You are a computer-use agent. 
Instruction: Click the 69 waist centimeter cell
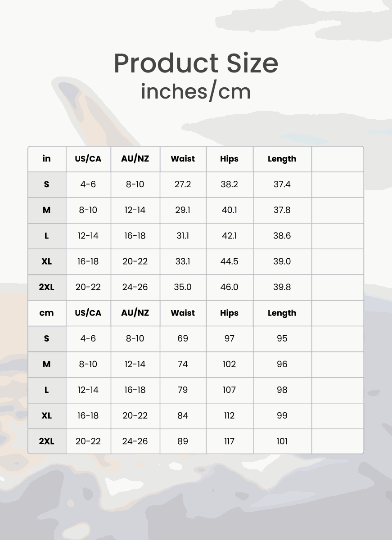pos(183,338)
